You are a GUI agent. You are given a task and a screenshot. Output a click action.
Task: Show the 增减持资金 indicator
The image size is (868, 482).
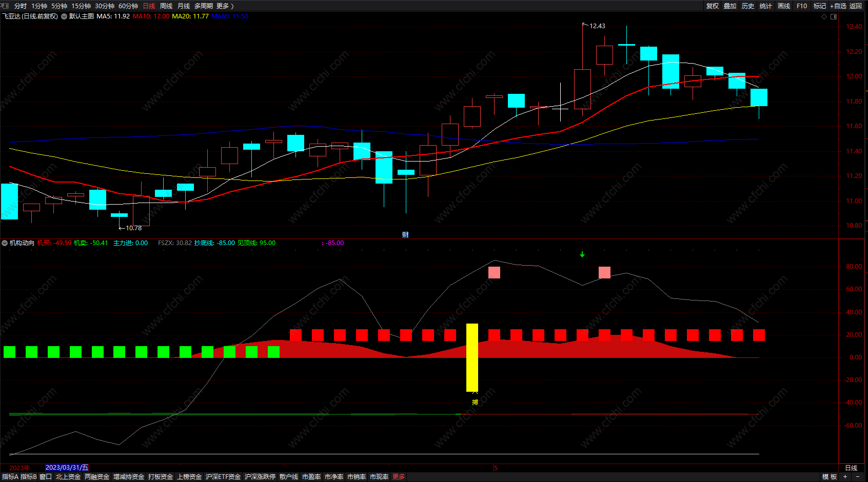(x=129, y=477)
